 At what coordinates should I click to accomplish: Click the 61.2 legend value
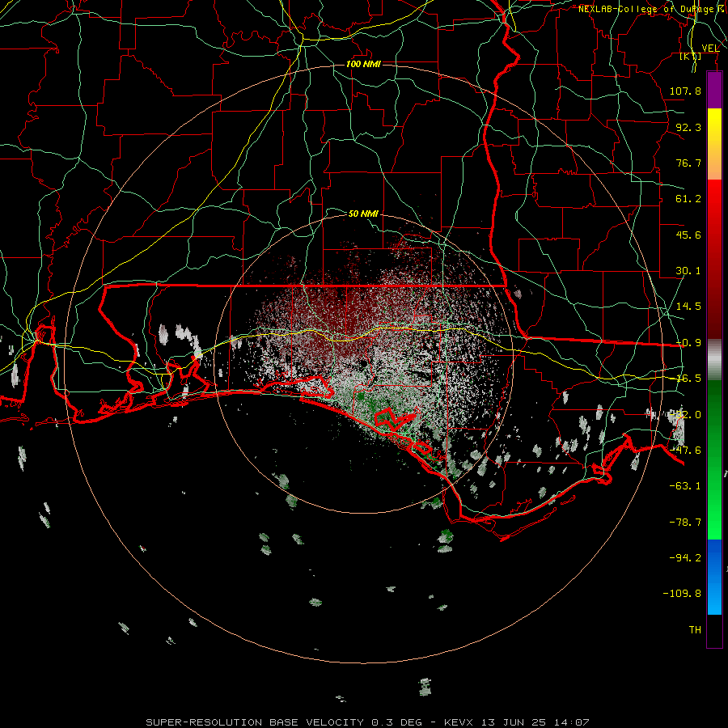click(688, 199)
